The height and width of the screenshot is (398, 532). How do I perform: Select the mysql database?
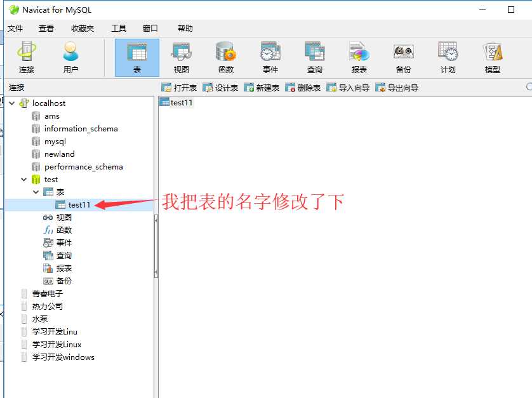click(55, 142)
